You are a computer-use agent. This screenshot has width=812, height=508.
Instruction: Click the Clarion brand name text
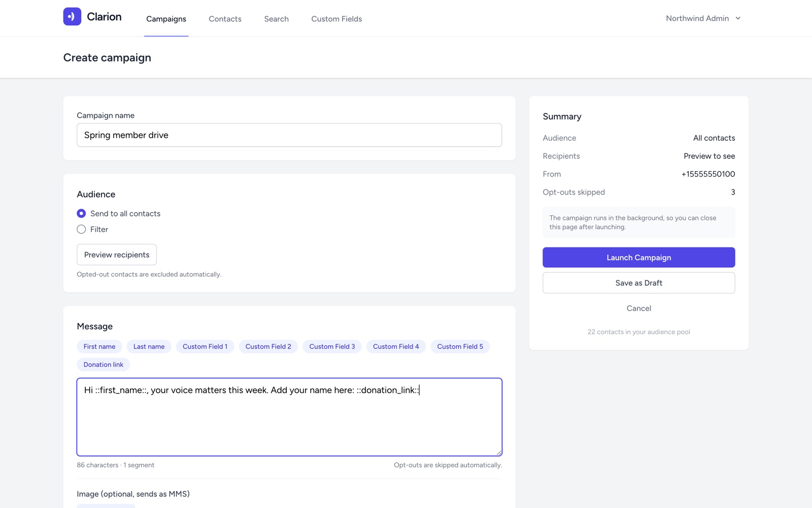(104, 17)
